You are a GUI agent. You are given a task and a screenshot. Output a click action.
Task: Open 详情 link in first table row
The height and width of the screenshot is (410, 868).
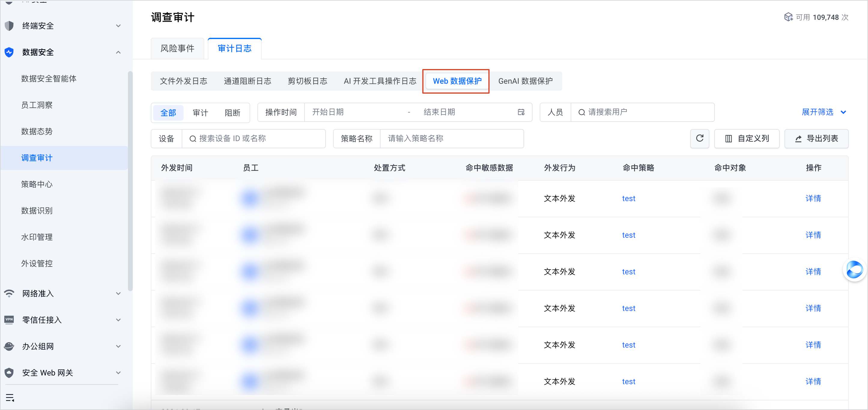(813, 198)
